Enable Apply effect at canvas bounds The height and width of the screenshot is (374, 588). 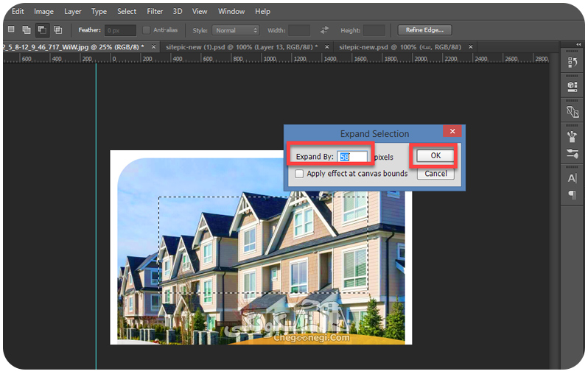pos(299,174)
